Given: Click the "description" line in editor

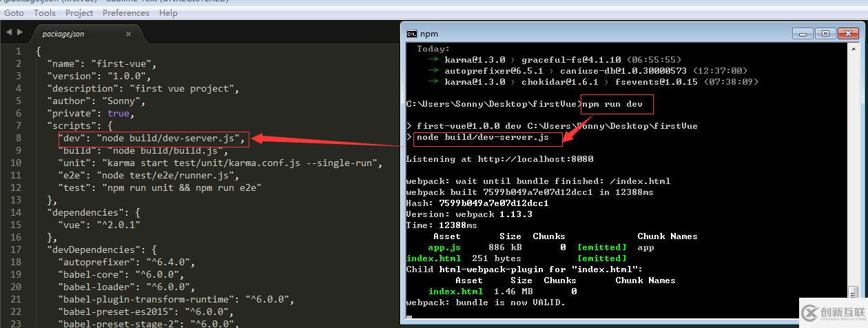Looking at the screenshot, I should 143,88.
